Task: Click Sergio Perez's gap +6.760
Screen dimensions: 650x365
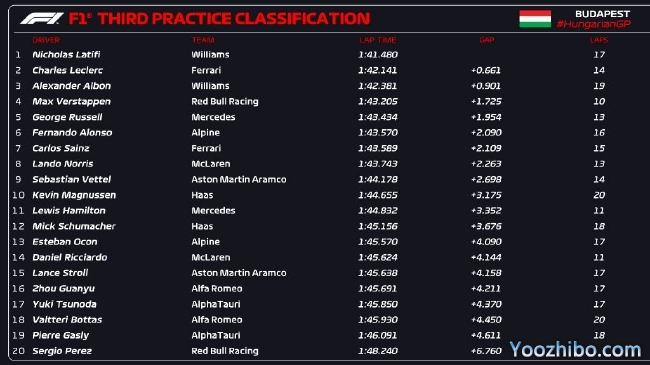Action: [x=486, y=351]
